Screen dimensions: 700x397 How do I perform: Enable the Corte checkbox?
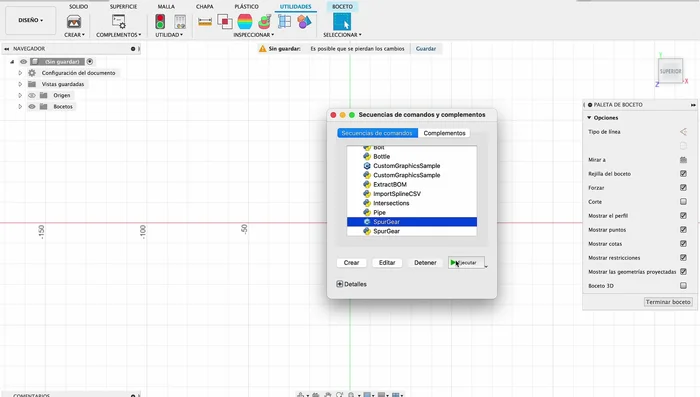point(683,201)
